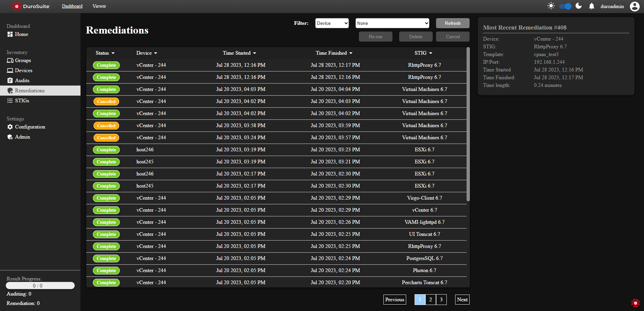Click the sun light-mode icon
The width and height of the screenshot is (644, 311).
551,6
